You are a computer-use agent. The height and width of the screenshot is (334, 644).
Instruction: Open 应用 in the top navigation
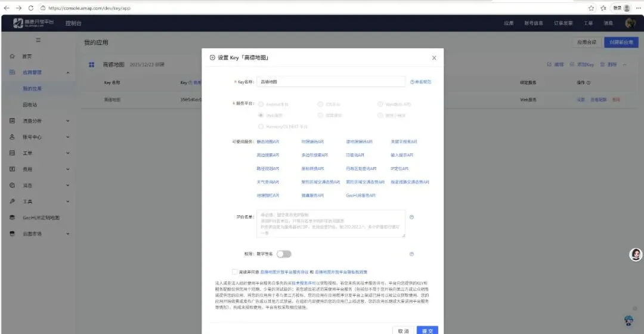509,23
